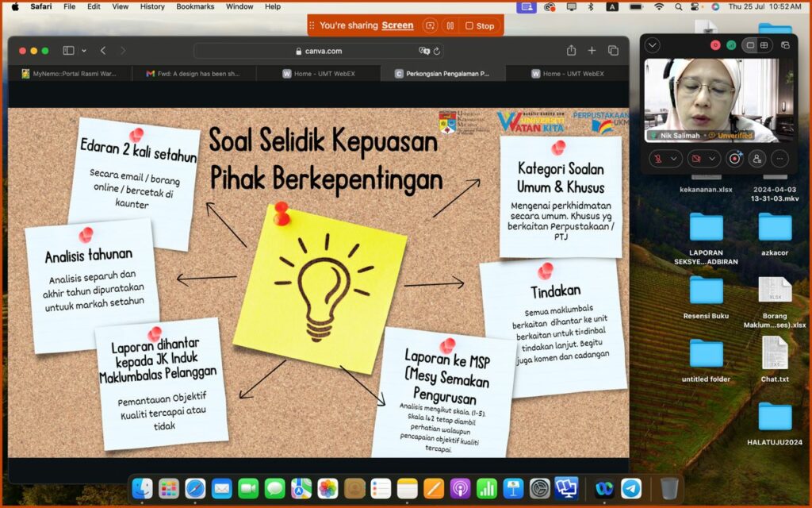The image size is (812, 508).
Task: Stop sharing with the Stop button
Action: pyautogui.click(x=480, y=25)
